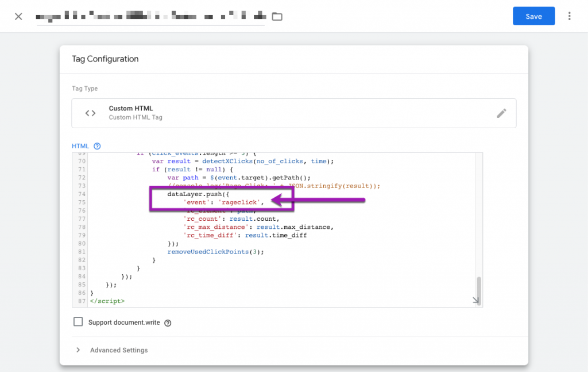
Task: Click the editor resize handle in the corner
Action: (x=476, y=300)
